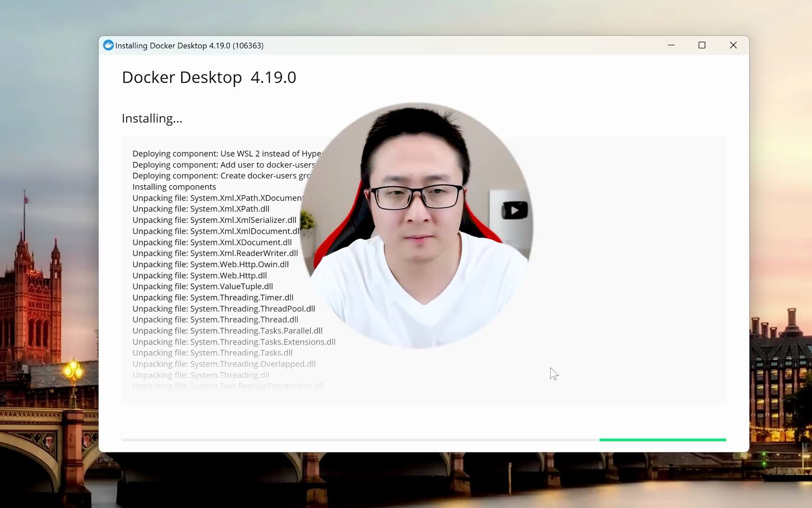Select log line System.Threading.dll

201,375
